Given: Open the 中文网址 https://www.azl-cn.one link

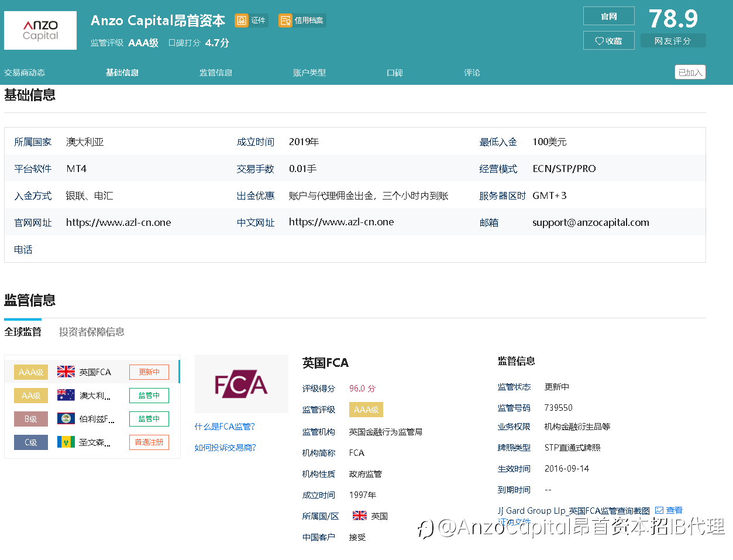Looking at the screenshot, I should pos(342,222).
